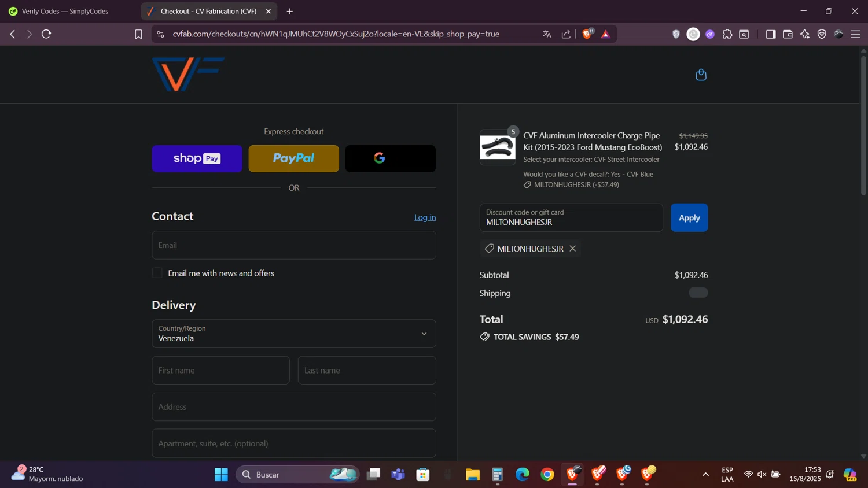Image resolution: width=868 pixels, height=488 pixels.
Task: Apply the discount code
Action: pyautogui.click(x=689, y=217)
